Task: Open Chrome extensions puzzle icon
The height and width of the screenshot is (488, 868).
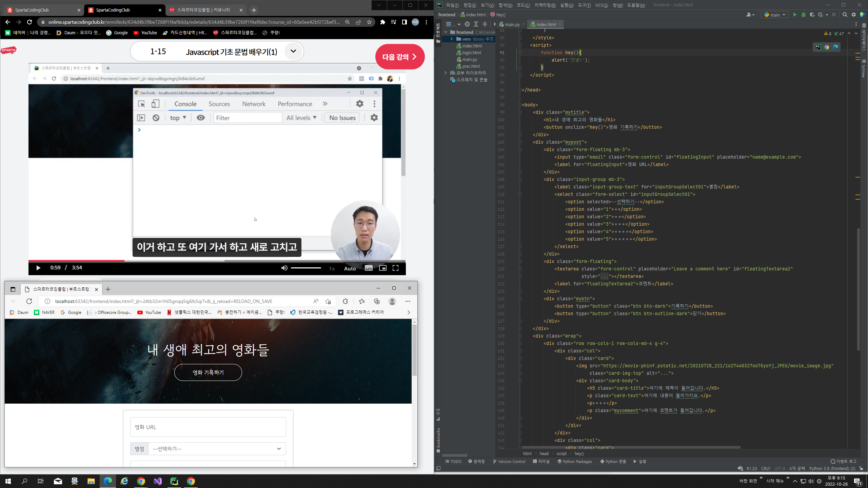Action: (x=382, y=22)
